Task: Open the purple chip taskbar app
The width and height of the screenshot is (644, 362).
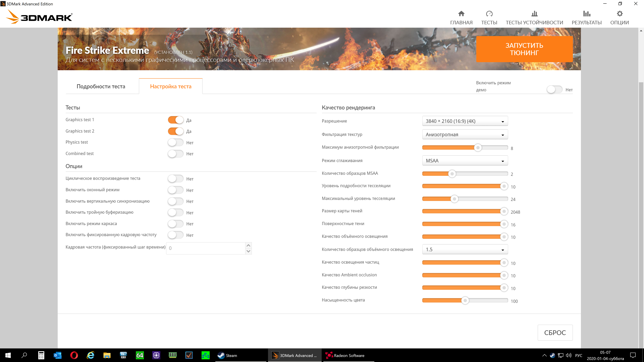Action: pyautogui.click(x=156, y=355)
